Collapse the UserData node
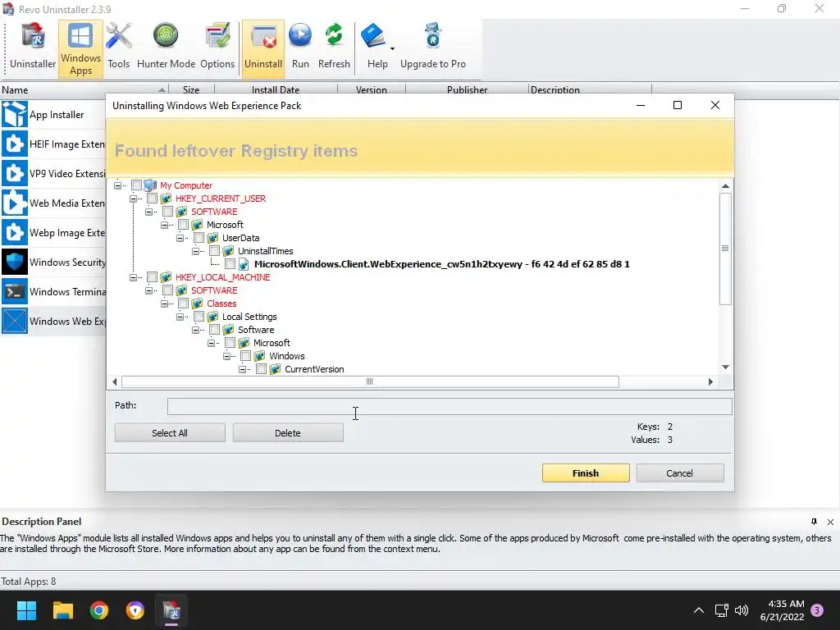This screenshot has height=630, width=840. [x=180, y=238]
